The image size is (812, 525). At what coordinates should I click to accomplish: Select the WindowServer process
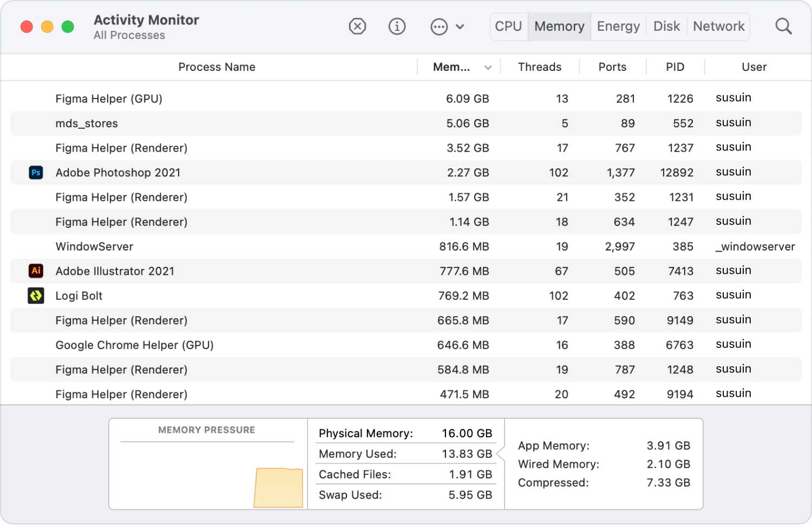[406, 246]
